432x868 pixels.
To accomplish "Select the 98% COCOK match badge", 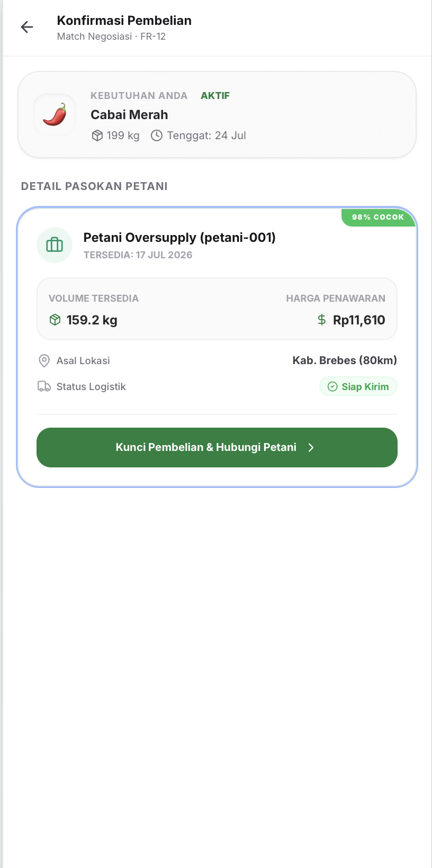I will 378,217.
